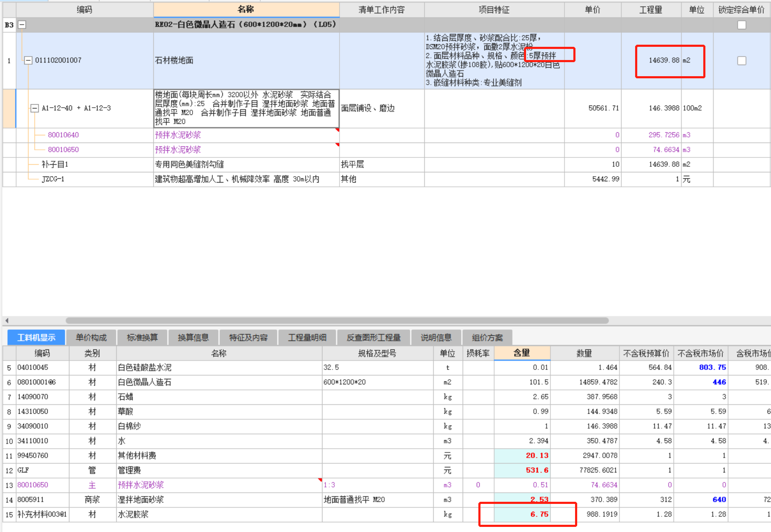771x532 pixels.
Task: Collapse the B3 section row
Action: pos(22,25)
